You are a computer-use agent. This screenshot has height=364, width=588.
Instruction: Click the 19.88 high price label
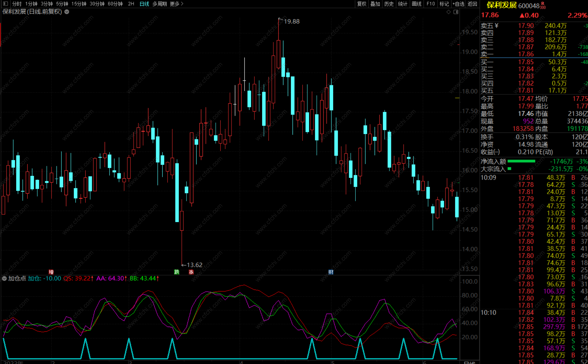pos(292,21)
